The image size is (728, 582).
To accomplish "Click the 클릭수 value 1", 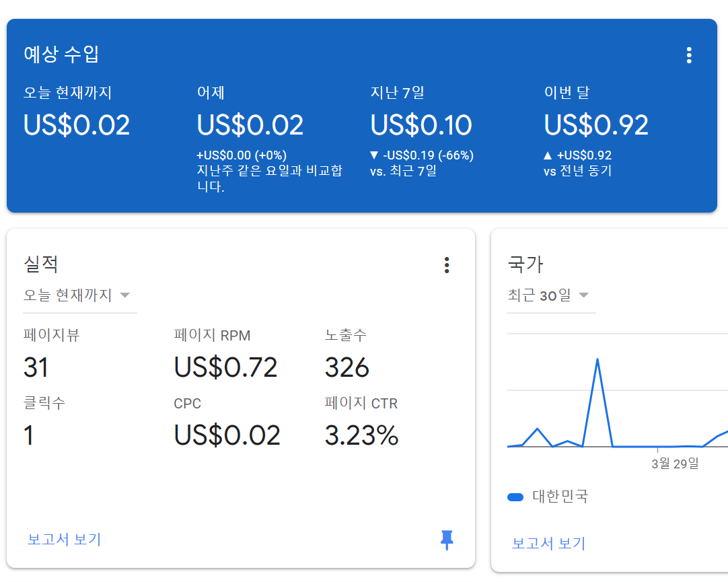I will 28,435.
